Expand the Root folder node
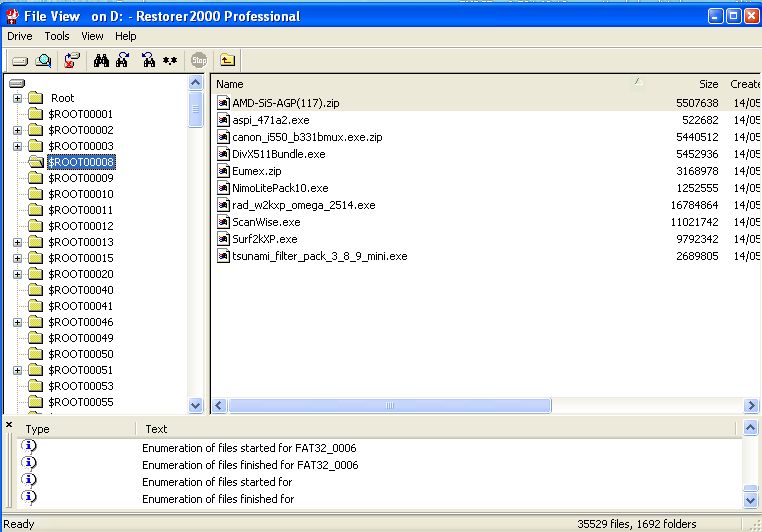This screenshot has height=532, width=762. [x=17, y=98]
